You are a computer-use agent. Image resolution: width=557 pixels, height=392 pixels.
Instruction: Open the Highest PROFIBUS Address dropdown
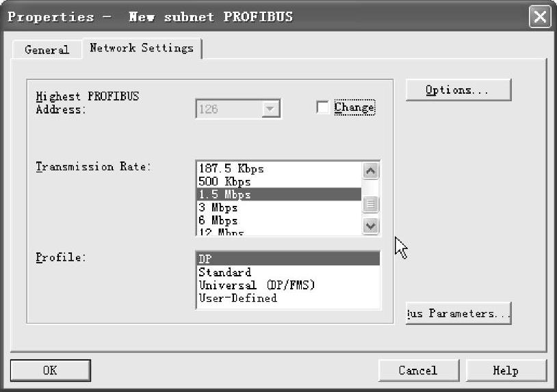click(270, 109)
